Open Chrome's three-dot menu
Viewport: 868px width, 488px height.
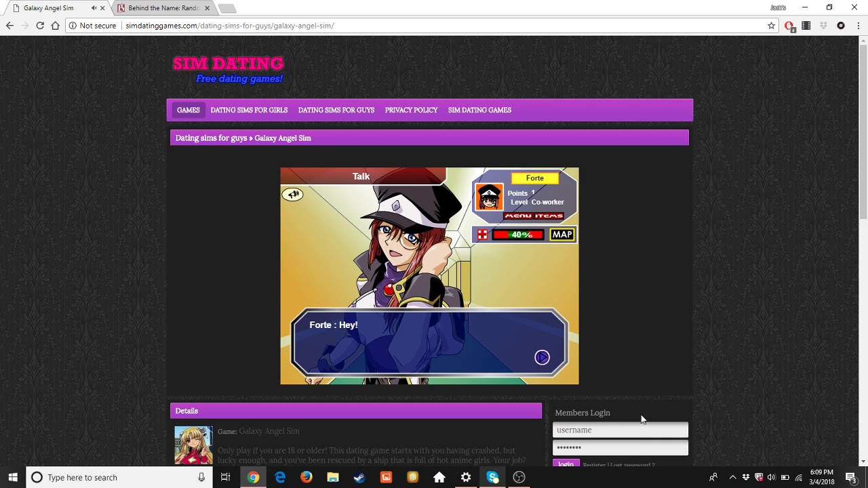858,26
